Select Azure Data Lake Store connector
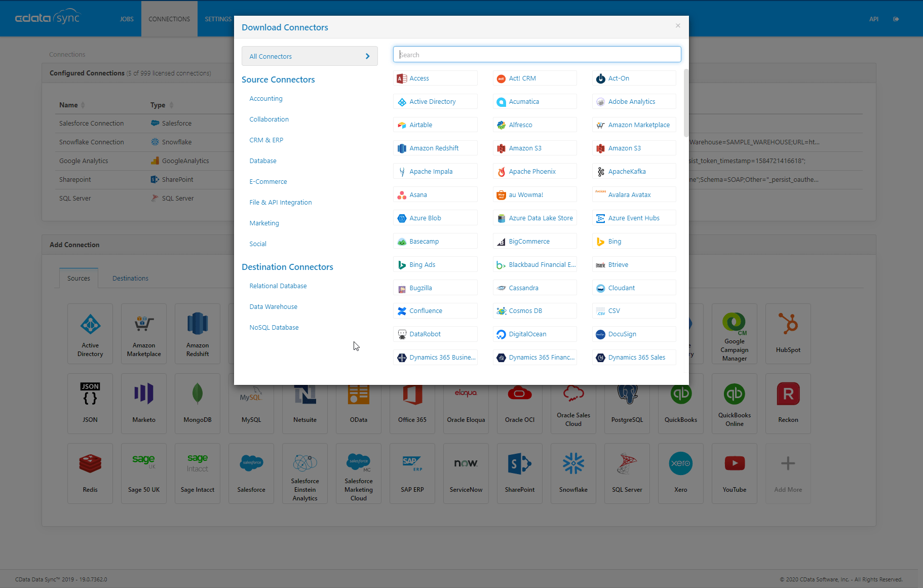The width and height of the screenshot is (923, 588). (x=534, y=218)
